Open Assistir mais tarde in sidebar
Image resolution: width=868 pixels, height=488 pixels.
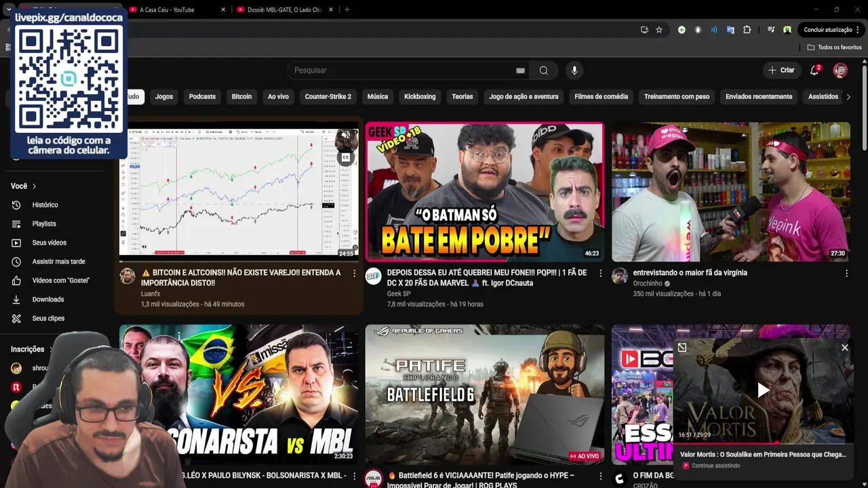(x=58, y=262)
